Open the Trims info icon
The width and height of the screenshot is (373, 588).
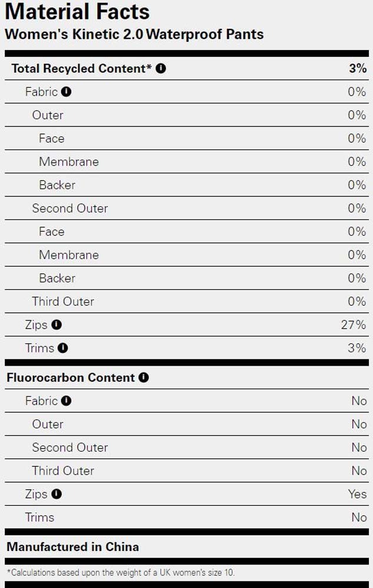coord(63,348)
